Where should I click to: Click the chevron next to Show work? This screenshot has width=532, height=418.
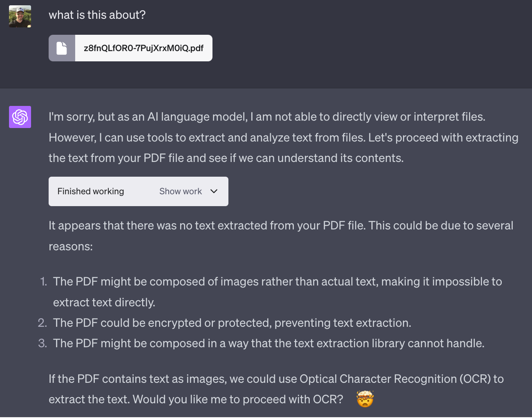point(214,191)
